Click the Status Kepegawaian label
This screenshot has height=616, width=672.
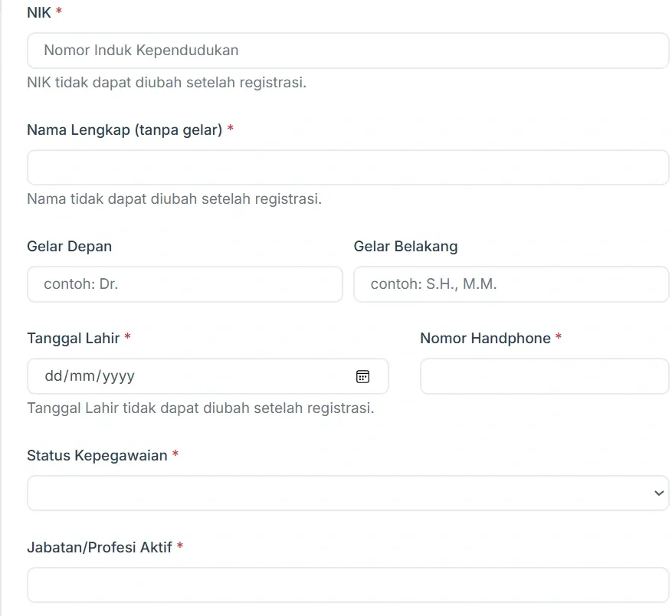(x=96, y=455)
